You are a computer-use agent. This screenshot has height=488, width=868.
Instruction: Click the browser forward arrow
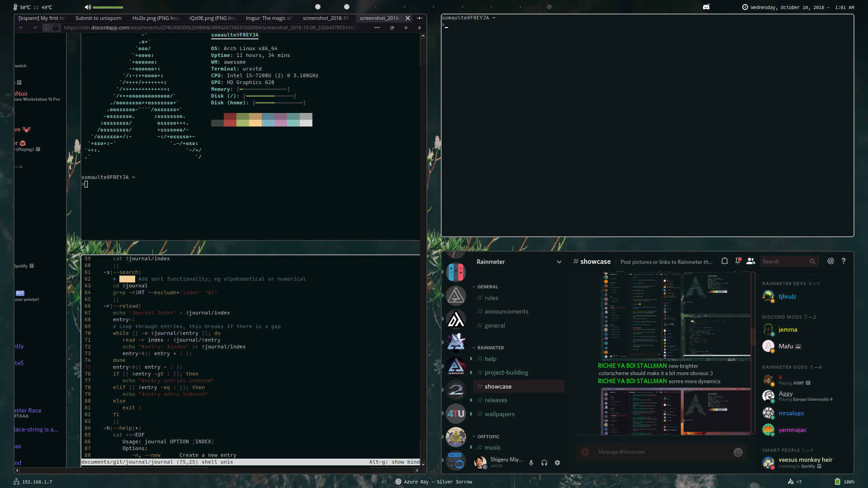35,28
